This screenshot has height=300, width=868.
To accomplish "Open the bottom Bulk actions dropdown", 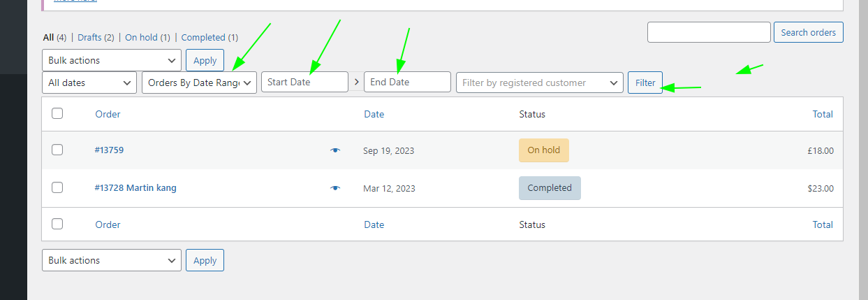I will 112,260.
